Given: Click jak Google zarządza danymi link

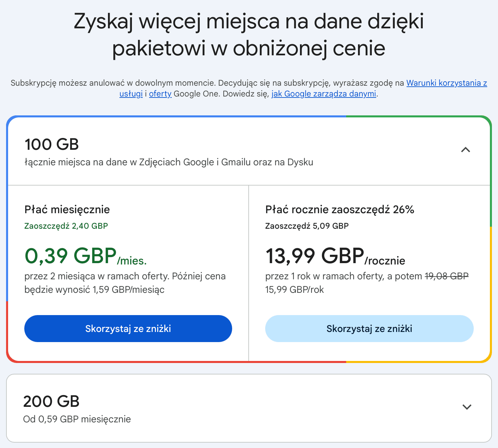Looking at the screenshot, I should [x=324, y=94].
